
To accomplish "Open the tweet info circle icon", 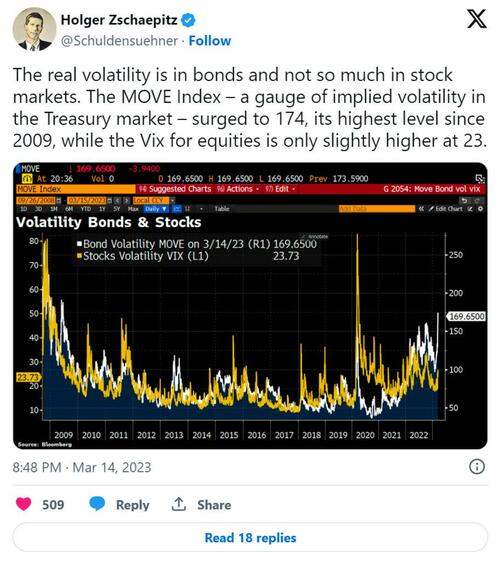I will coord(476,467).
